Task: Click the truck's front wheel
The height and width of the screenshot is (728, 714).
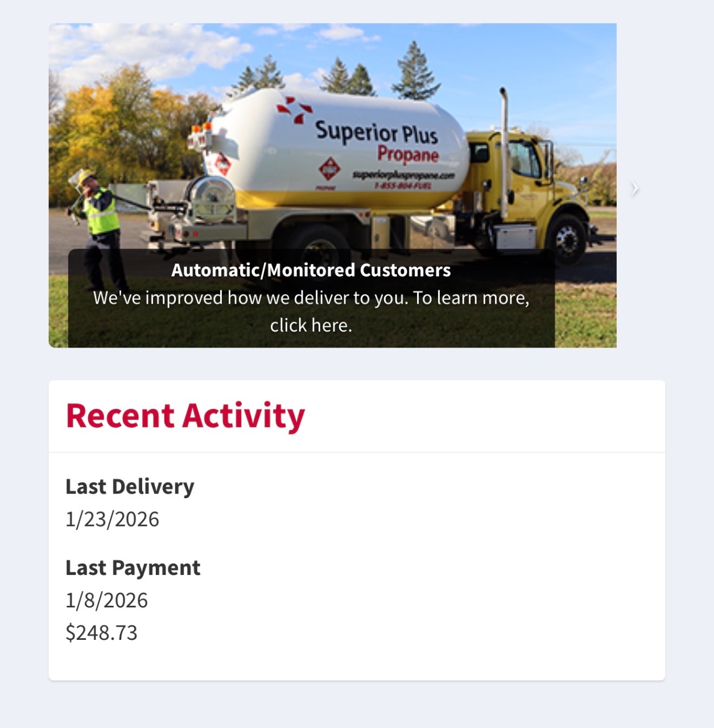Action: tap(568, 239)
